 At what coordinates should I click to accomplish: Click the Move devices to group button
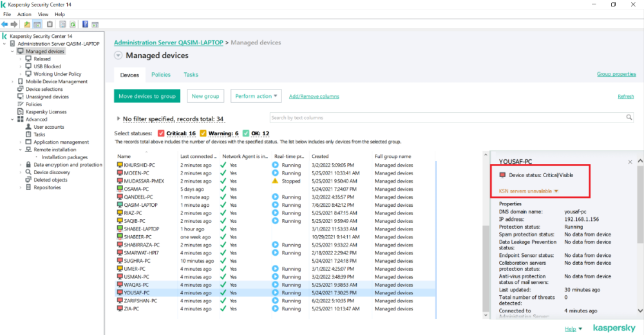pyautogui.click(x=147, y=96)
